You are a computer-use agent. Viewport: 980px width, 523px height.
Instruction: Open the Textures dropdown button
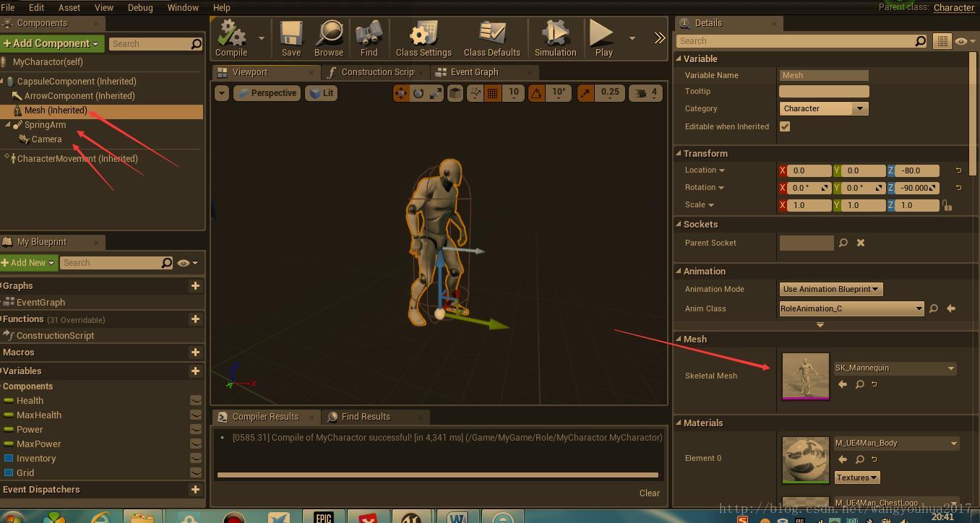point(856,477)
